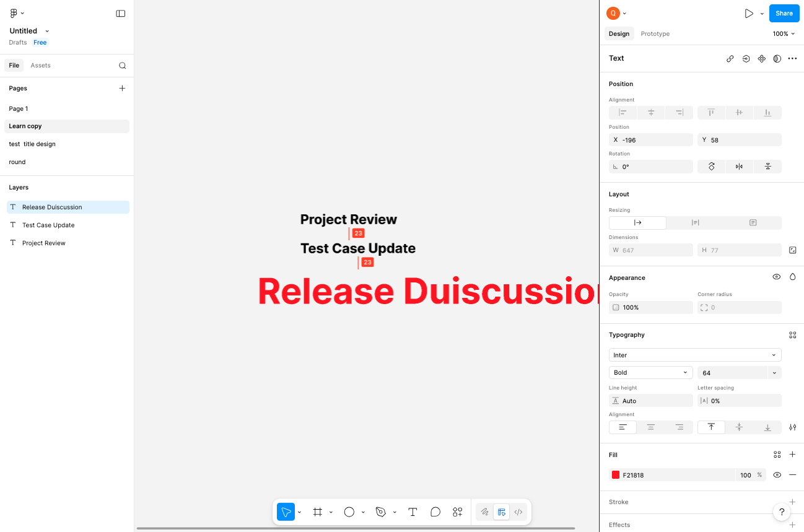
Task: Flip vertical icon next to rotation
Action: pyautogui.click(x=767, y=167)
